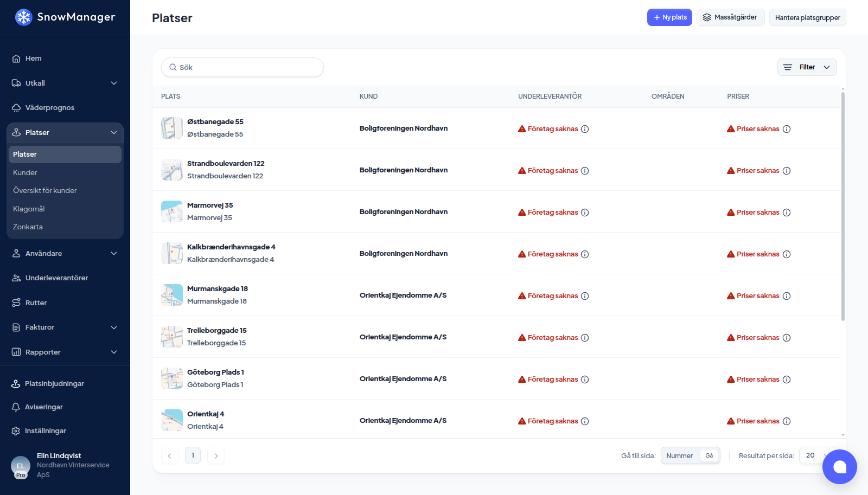Click Hantera platsgrupper button

pos(808,17)
